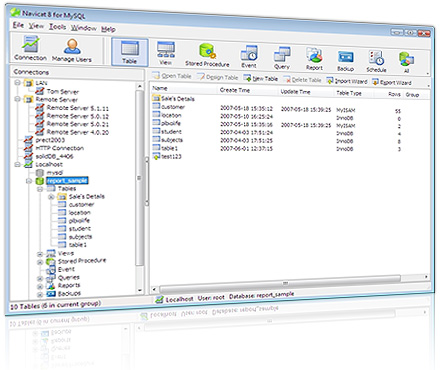Screen dimensions: 440x370
Task: Expand the Reports tree node
Action: pyautogui.click(x=40, y=286)
